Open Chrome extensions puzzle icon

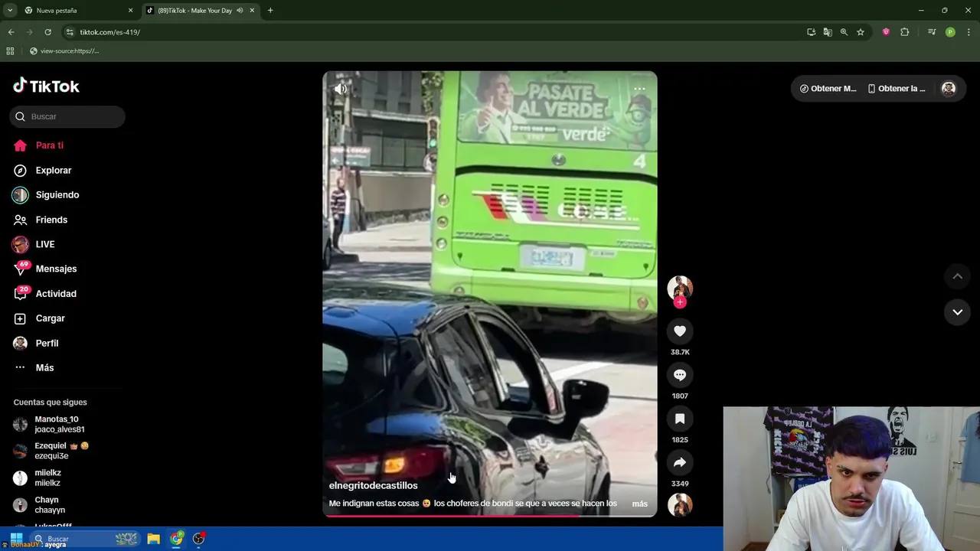tap(904, 32)
